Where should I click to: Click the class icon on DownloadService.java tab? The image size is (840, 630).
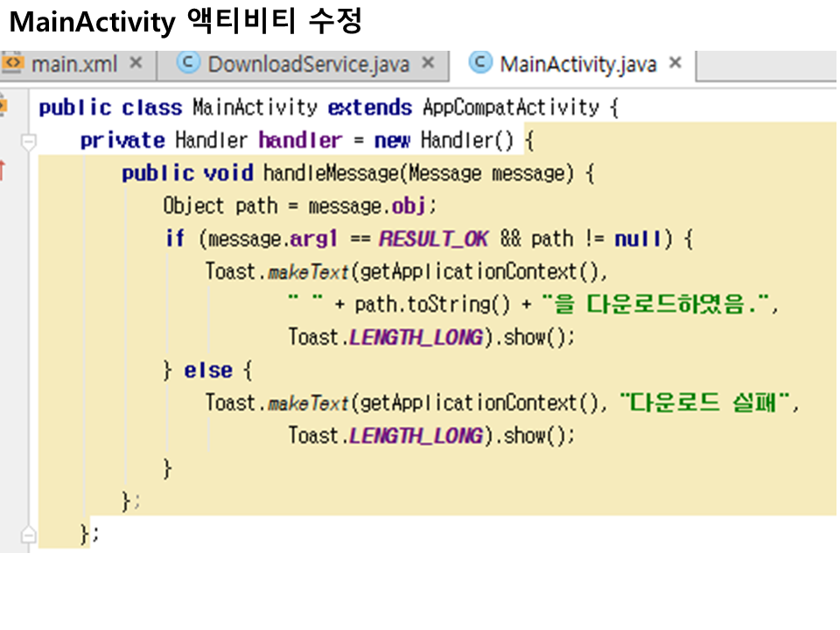click(x=186, y=63)
